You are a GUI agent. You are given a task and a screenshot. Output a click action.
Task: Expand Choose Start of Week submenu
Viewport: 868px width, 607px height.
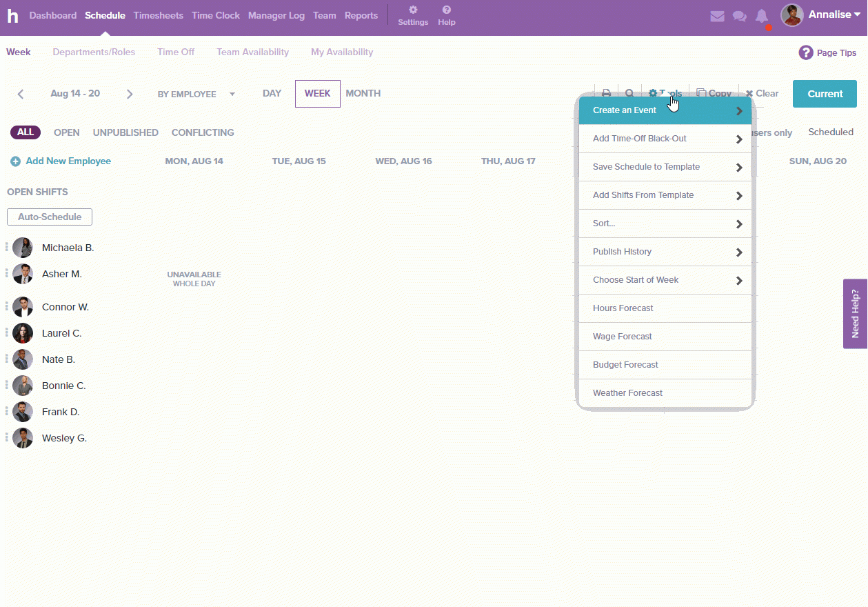click(665, 280)
